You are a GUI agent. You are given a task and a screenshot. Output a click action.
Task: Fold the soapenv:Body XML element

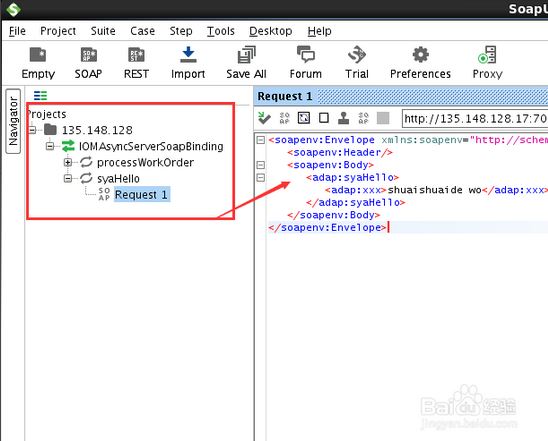[261, 165]
